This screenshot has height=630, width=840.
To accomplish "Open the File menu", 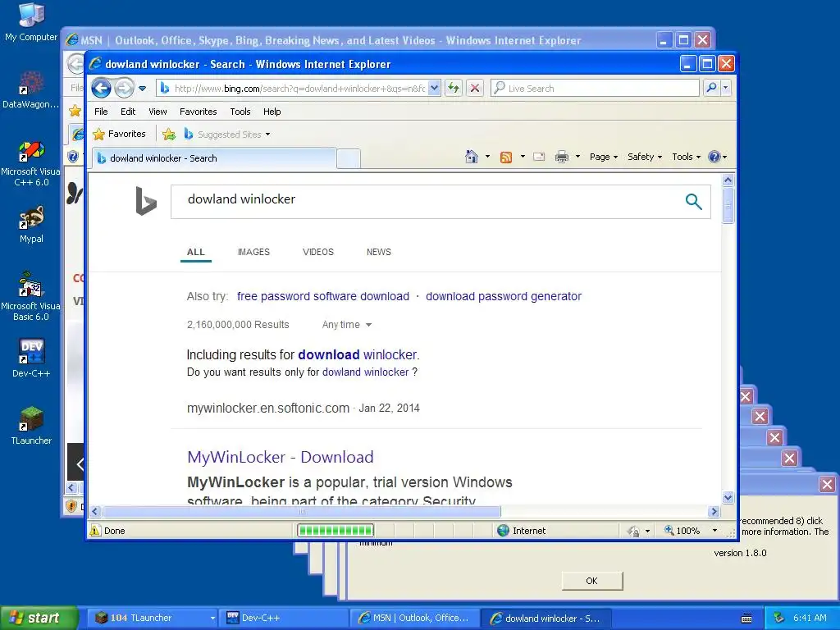I will click(x=101, y=112).
